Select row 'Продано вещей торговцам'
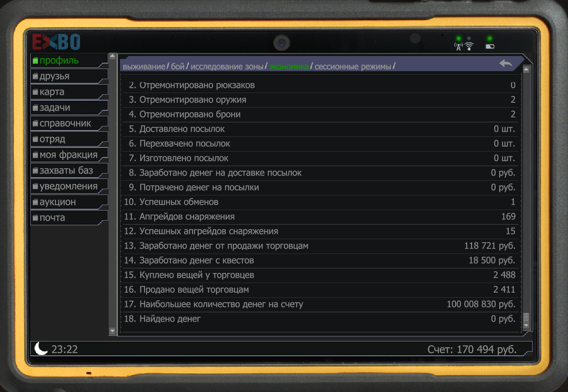Screen dimensions: 568x392 320,290
